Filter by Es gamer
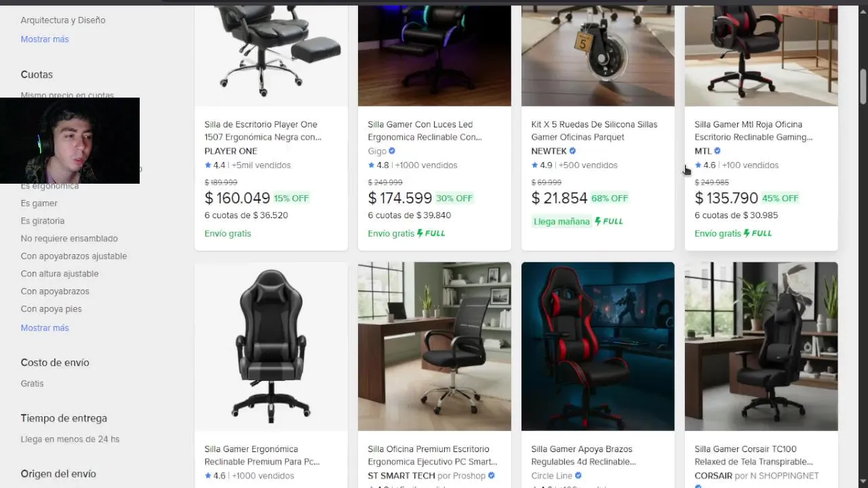This screenshot has width=868, height=488. click(x=39, y=203)
